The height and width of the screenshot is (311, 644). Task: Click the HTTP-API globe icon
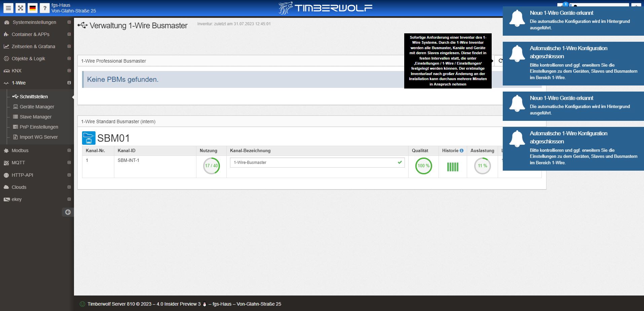point(6,175)
